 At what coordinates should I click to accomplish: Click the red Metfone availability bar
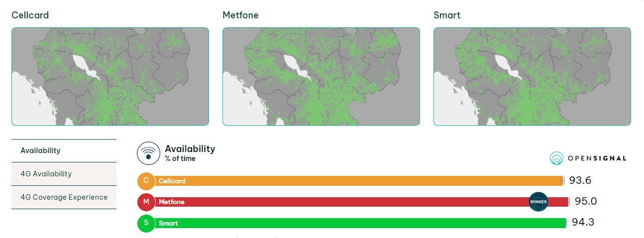point(362,202)
